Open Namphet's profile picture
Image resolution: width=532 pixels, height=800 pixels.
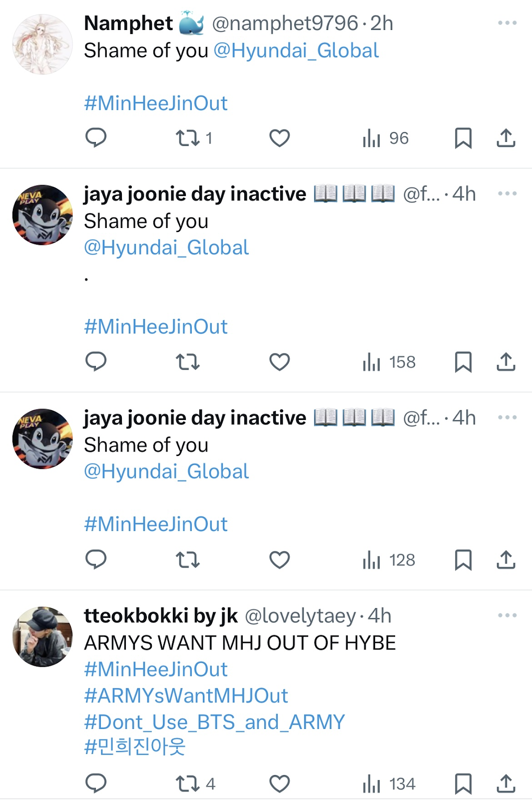tap(42, 44)
